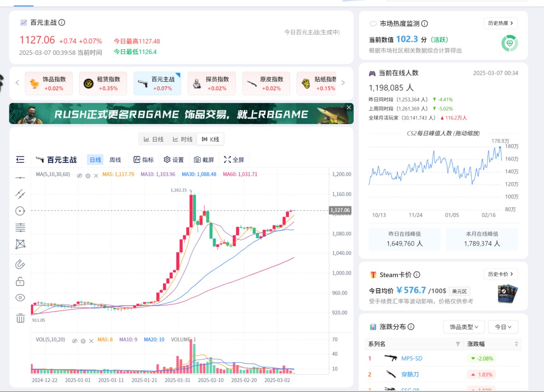
Task: Click the green heart heat gauge icon
Action: pyautogui.click(x=509, y=43)
